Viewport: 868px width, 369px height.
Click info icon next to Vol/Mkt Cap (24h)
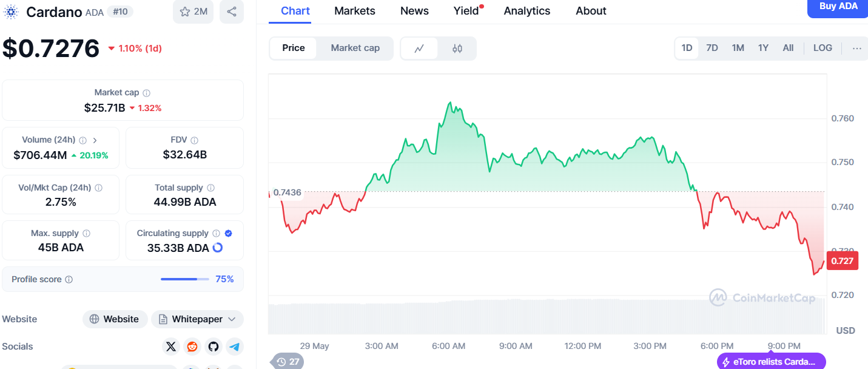(x=98, y=188)
